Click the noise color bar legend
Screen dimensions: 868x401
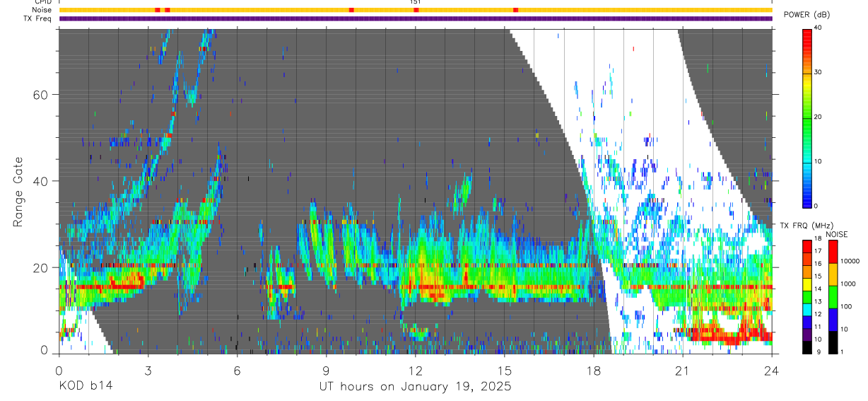click(x=833, y=296)
